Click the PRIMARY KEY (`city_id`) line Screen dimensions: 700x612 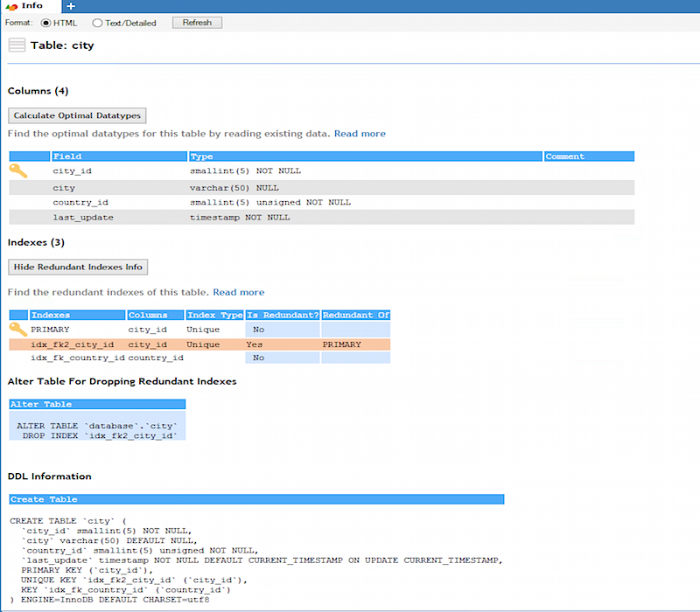[87, 570]
